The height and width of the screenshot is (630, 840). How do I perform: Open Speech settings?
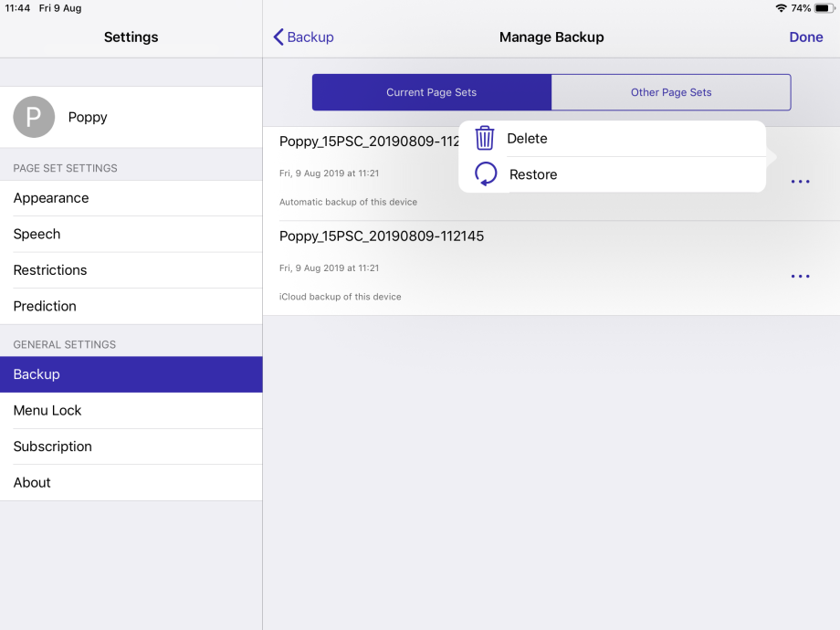click(x=131, y=234)
